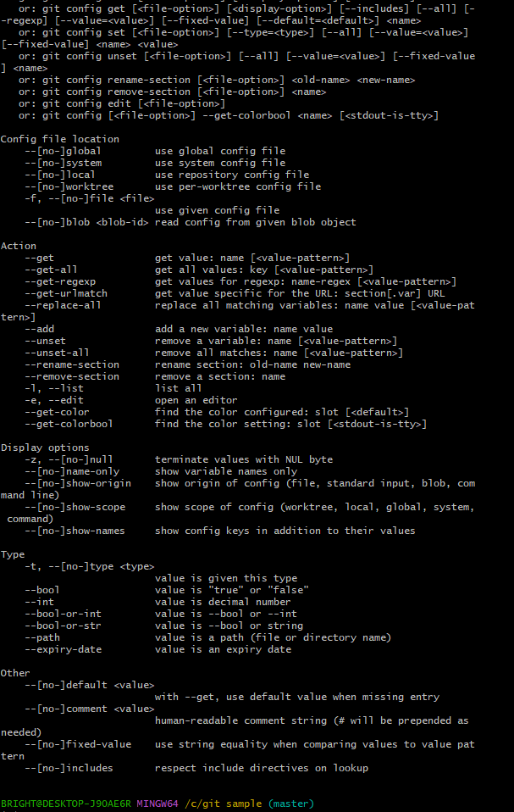The width and height of the screenshot is (514, 812).
Task: Click the --expiry-date type option
Action: 63,649
